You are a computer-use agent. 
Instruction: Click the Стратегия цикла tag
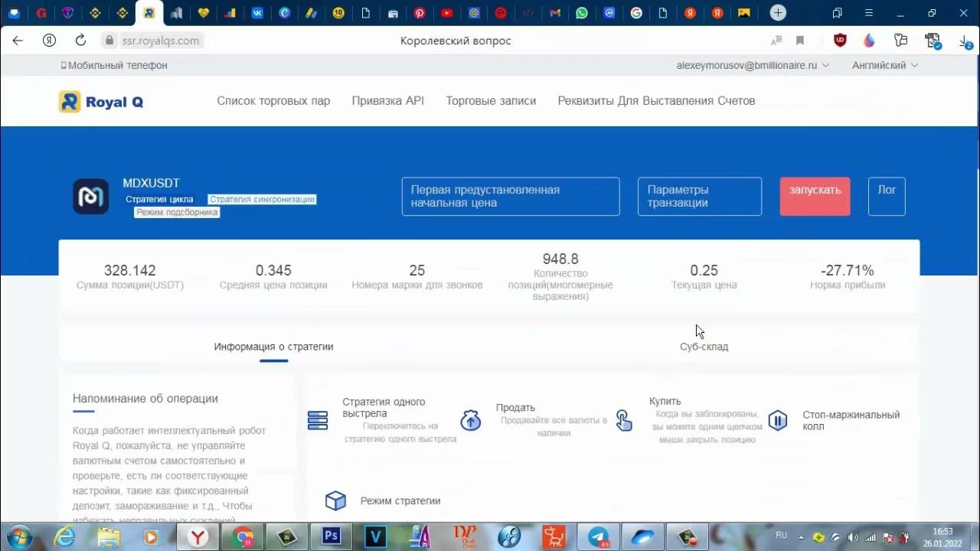(x=159, y=199)
